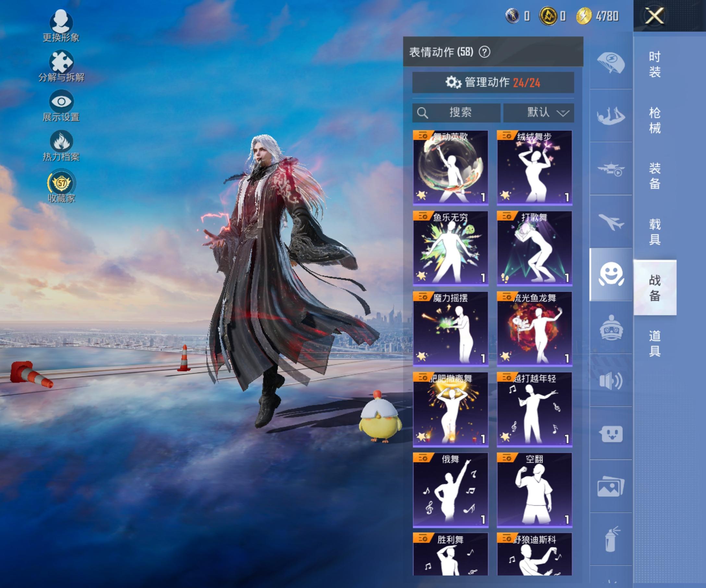Click the help question mark next to 表情动作
The width and height of the screenshot is (706, 588).
tap(484, 52)
